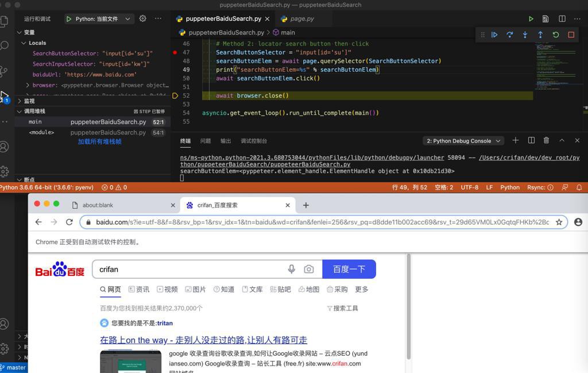This screenshot has width=588, height=373.
Task: Open the Run and Debug view's more actions
Action: [x=158, y=18]
